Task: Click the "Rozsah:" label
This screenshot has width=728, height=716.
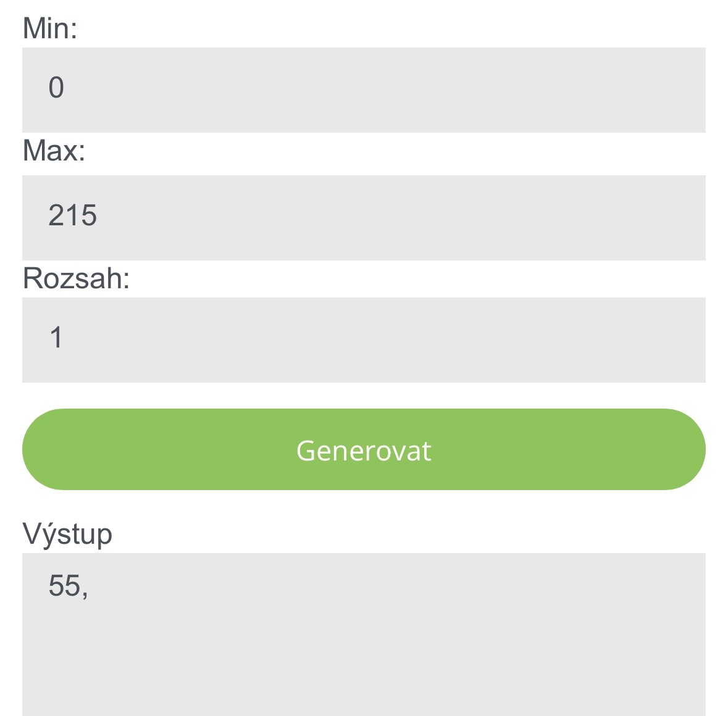Action: (76, 278)
